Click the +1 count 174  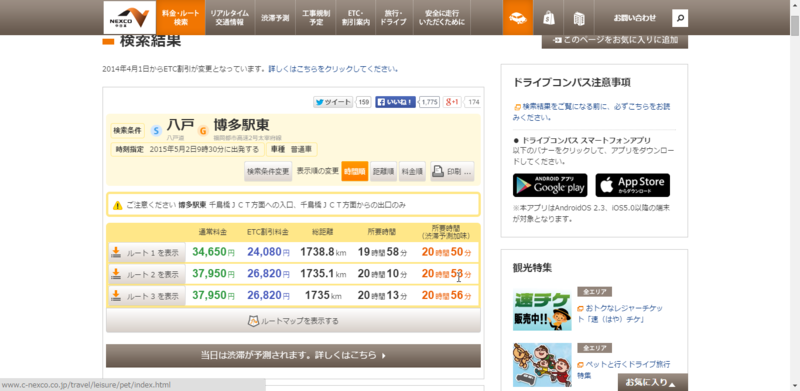pyautogui.click(x=473, y=102)
